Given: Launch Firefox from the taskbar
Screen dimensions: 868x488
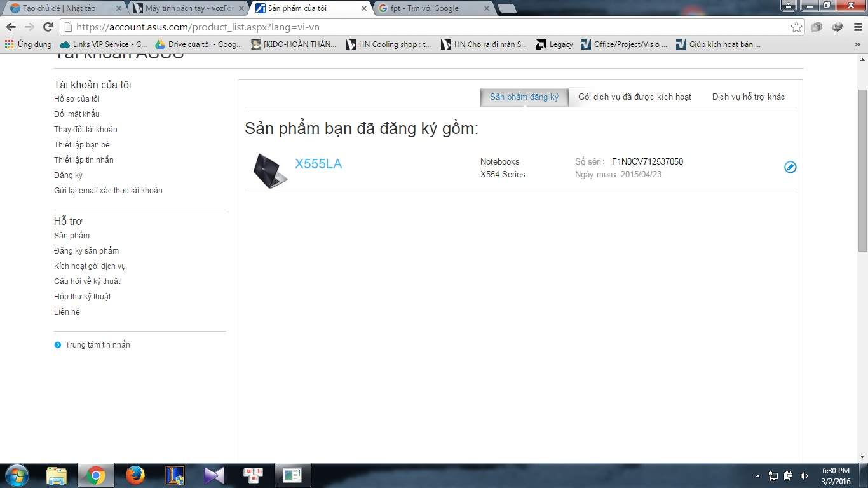Looking at the screenshot, I should click(x=135, y=475).
